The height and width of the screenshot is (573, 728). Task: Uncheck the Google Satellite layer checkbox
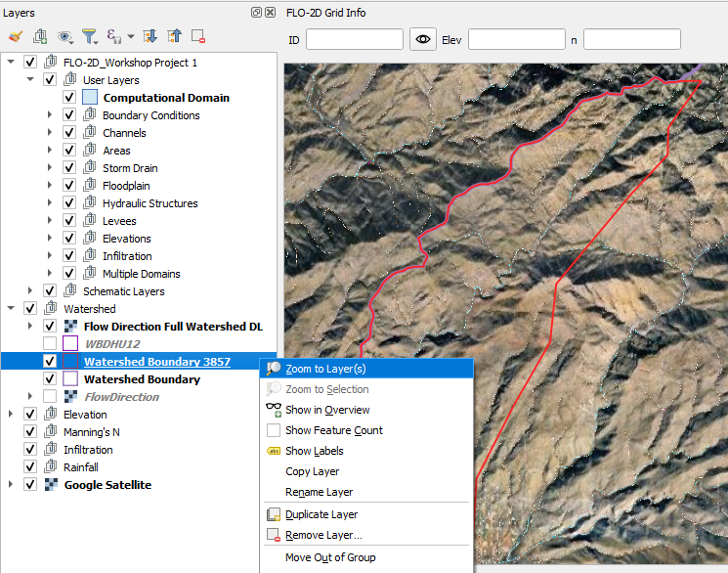click(30, 485)
